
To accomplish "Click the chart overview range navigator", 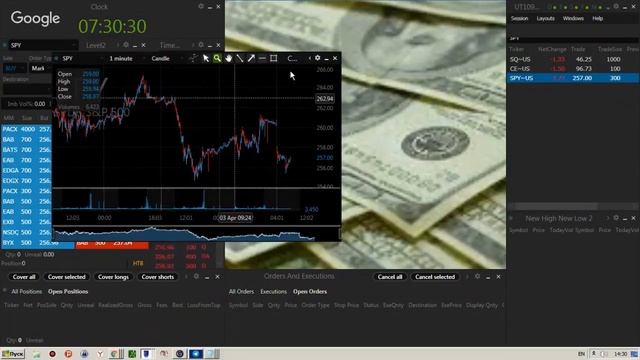I will point(196,234).
